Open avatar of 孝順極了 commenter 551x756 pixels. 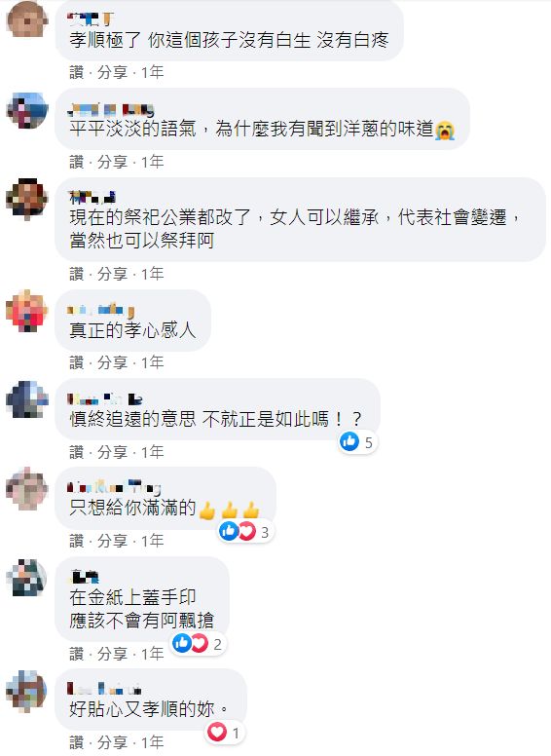click(27, 19)
